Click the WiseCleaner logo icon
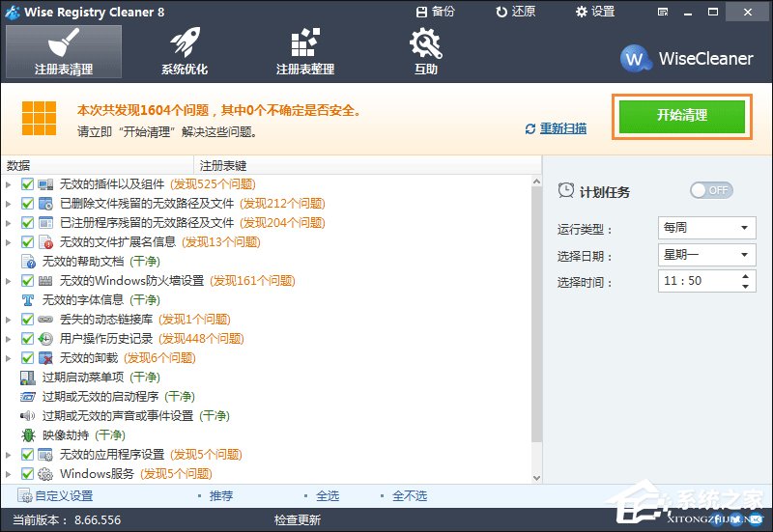 [x=635, y=58]
